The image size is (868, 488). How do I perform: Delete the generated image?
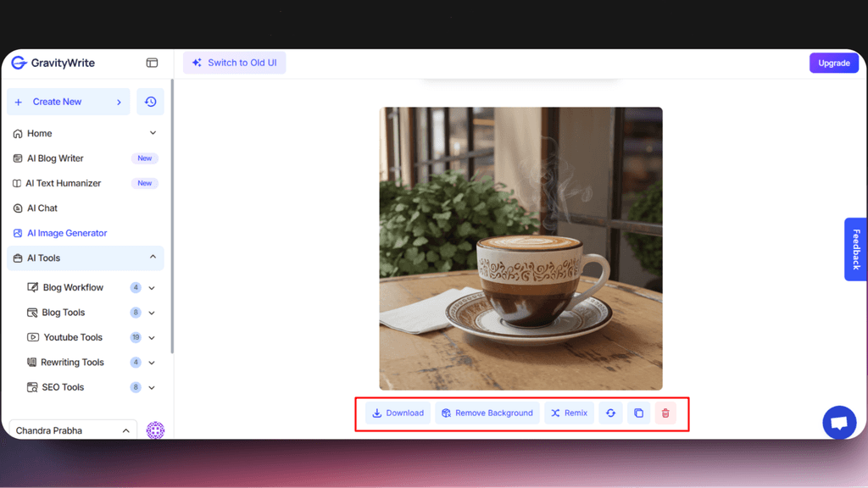(666, 413)
